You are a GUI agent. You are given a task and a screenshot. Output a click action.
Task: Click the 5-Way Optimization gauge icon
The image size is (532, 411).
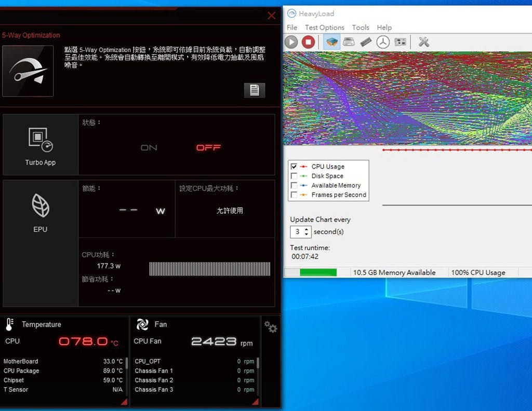[x=28, y=71]
